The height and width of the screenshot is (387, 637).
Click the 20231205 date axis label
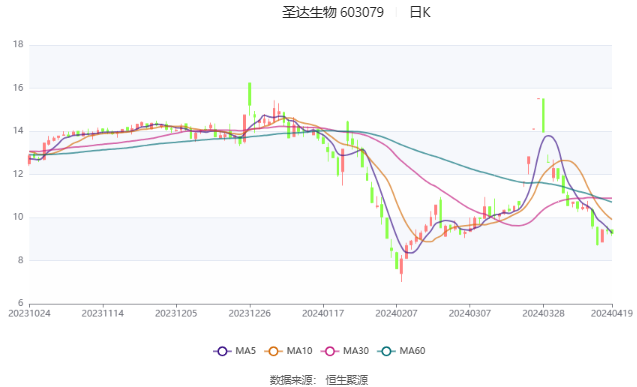176,313
